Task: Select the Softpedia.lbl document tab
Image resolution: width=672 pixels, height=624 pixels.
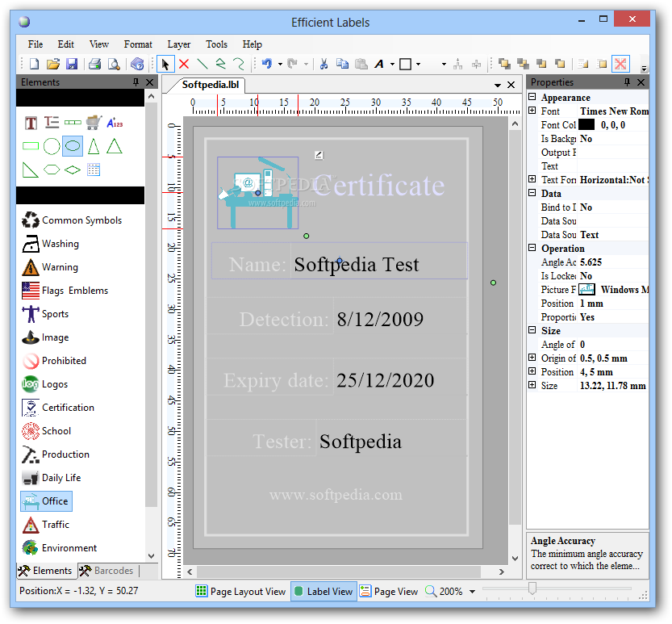Action: tap(210, 85)
